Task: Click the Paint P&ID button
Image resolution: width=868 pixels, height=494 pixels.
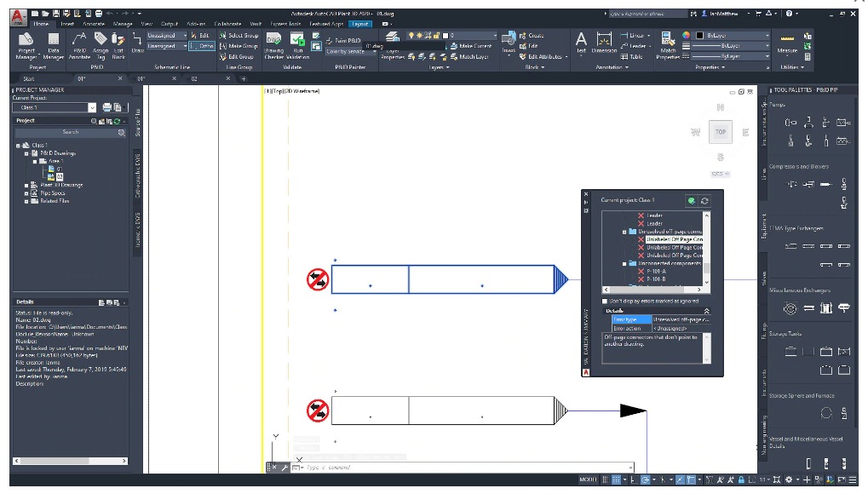Action: (343, 40)
